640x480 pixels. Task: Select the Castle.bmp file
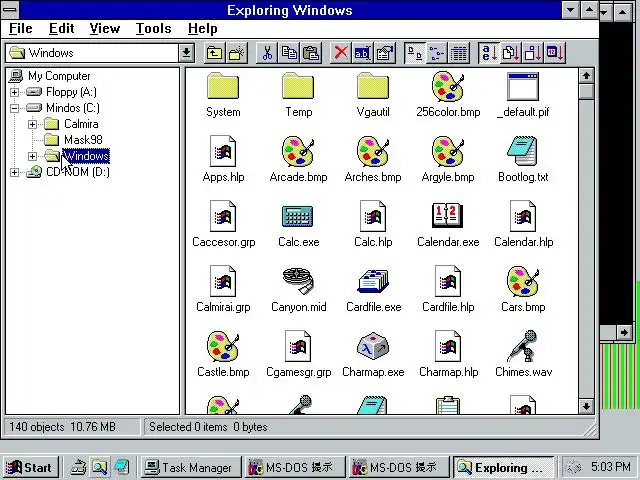[x=223, y=355]
